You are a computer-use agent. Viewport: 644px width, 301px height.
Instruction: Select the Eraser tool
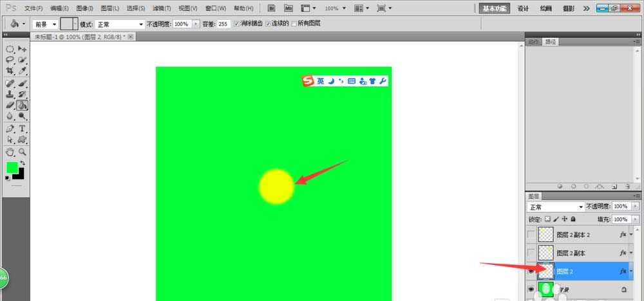click(x=10, y=105)
